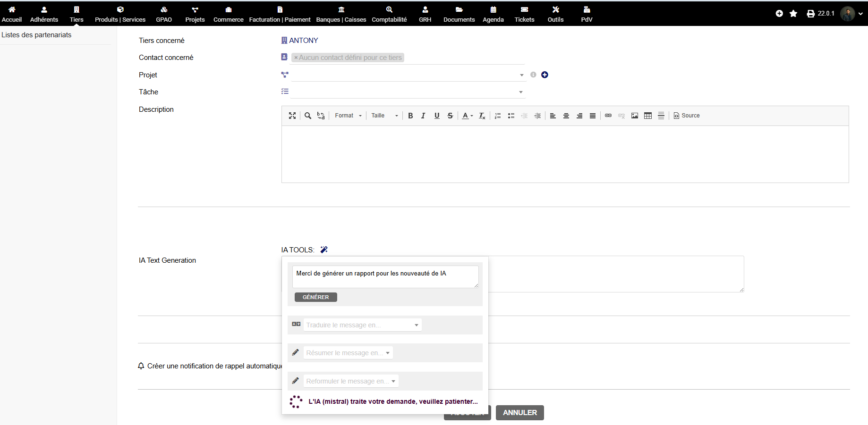Open Listes des partenariats link

click(x=36, y=35)
